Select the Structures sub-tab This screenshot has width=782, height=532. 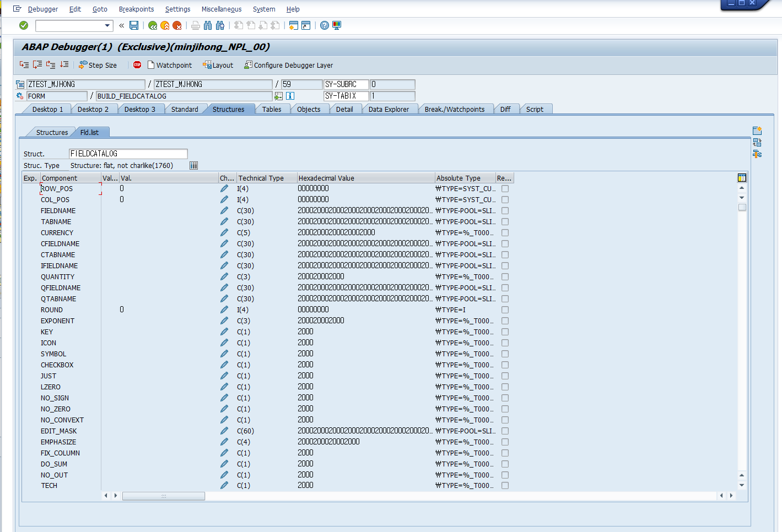point(52,132)
